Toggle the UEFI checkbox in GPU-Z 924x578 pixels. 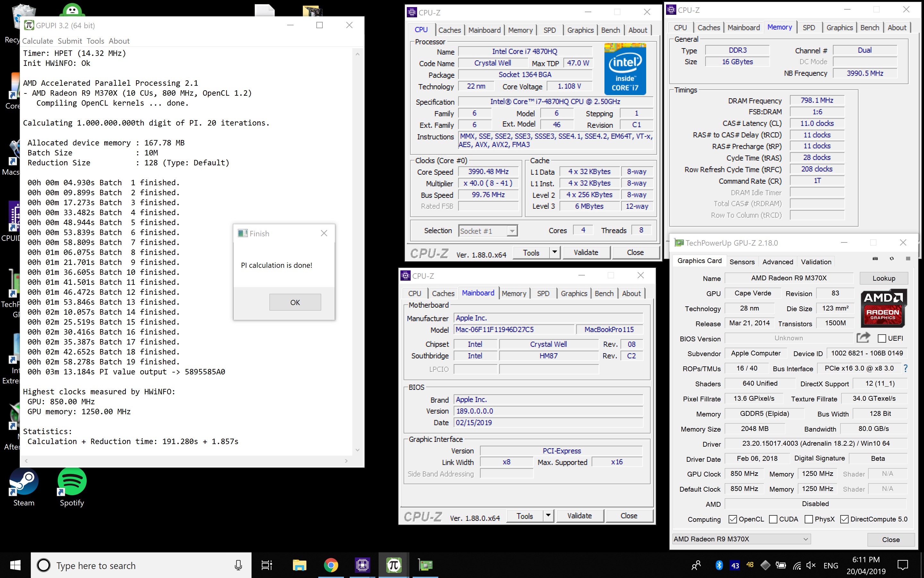pos(882,338)
